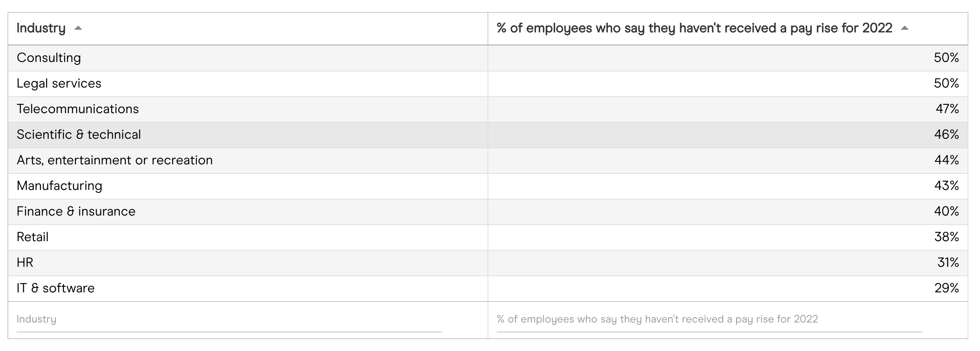Image resolution: width=980 pixels, height=351 pixels.
Task: Click the 47% value for Telecommunications
Action: click(947, 109)
